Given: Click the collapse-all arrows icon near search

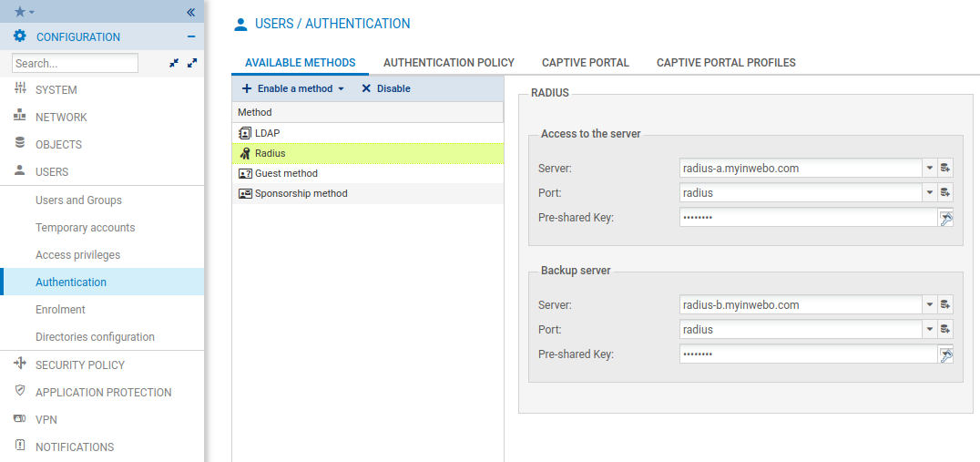Looking at the screenshot, I should (x=174, y=64).
